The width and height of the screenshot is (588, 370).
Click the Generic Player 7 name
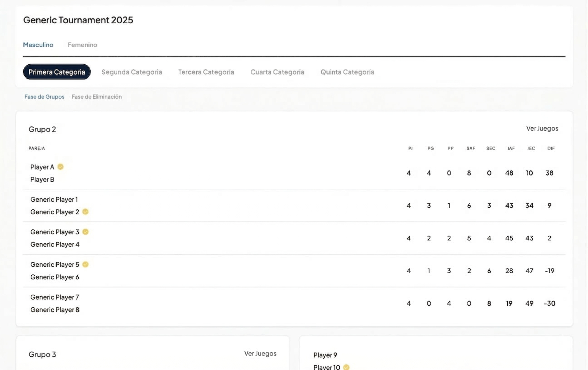(x=54, y=297)
